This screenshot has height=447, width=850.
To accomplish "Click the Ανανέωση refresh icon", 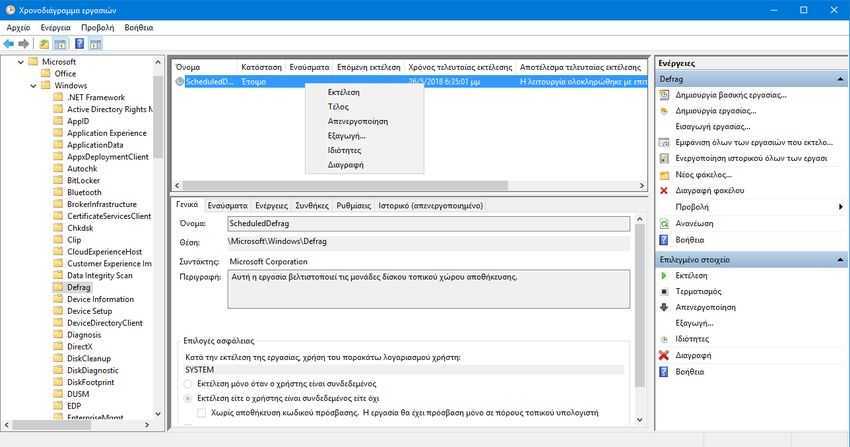I will coord(664,223).
